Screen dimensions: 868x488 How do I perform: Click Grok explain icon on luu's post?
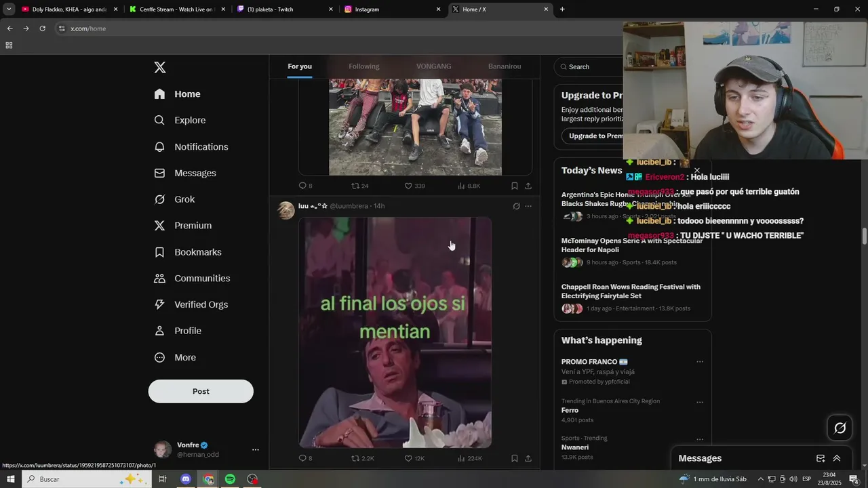pos(516,206)
